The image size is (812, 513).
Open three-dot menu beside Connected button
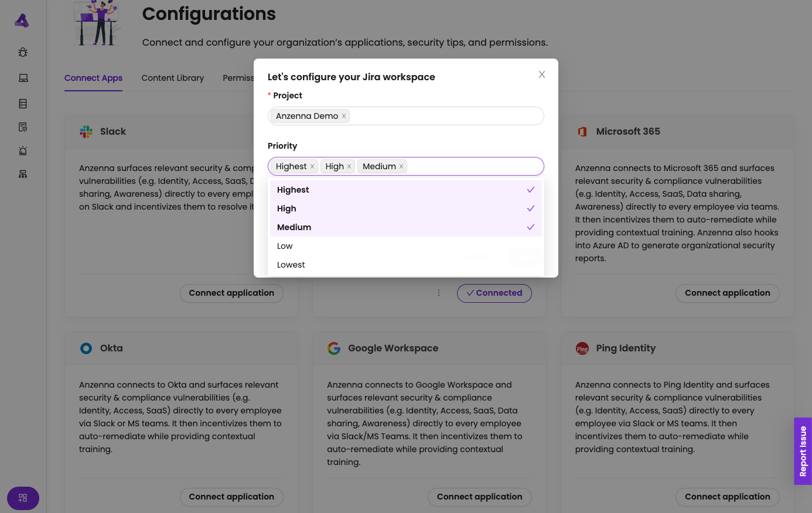click(439, 293)
